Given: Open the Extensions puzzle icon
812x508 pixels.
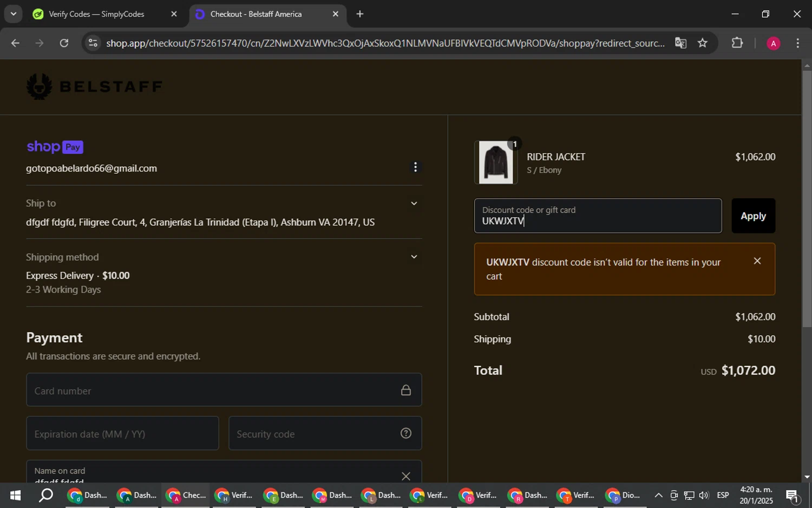Looking at the screenshot, I should 737,43.
